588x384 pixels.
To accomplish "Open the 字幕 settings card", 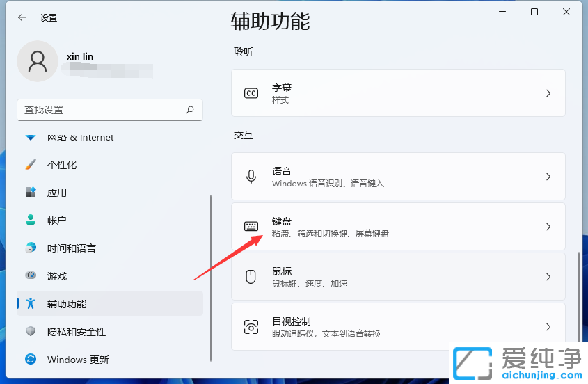I will click(398, 93).
